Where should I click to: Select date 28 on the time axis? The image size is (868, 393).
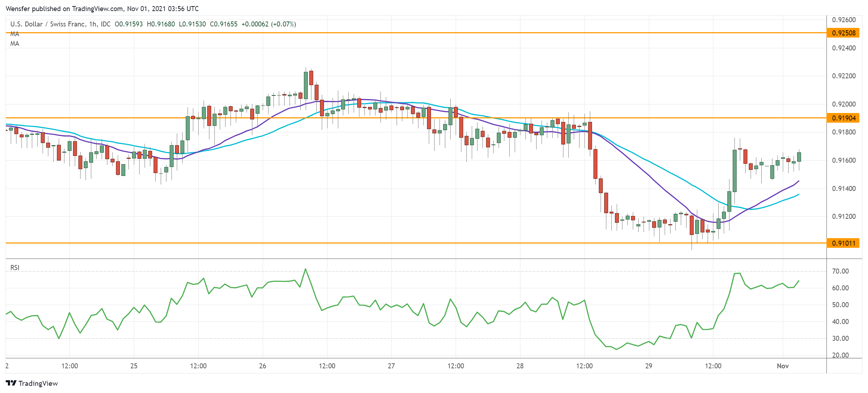pyautogui.click(x=520, y=366)
